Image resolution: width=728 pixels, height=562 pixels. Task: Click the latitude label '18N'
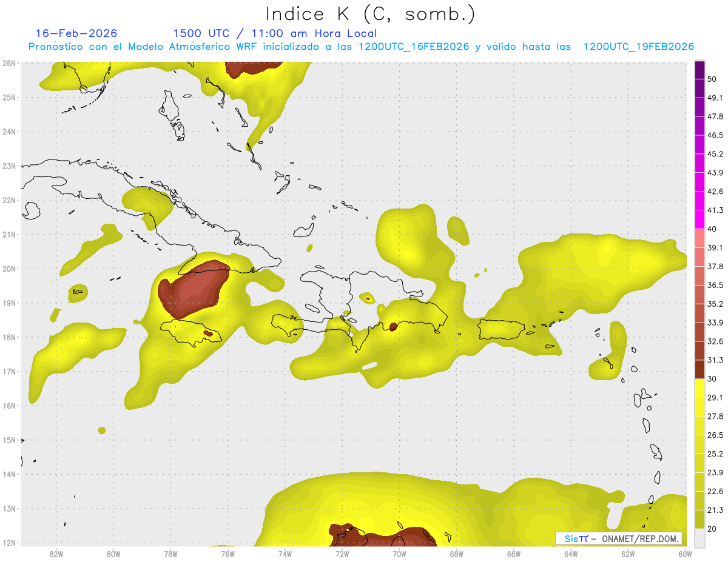coord(9,337)
